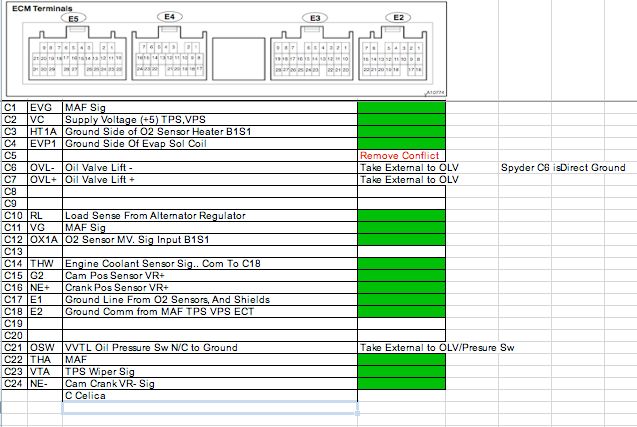Click the E3 connector label in diagram
The height and width of the screenshot is (427, 637).
(x=315, y=18)
